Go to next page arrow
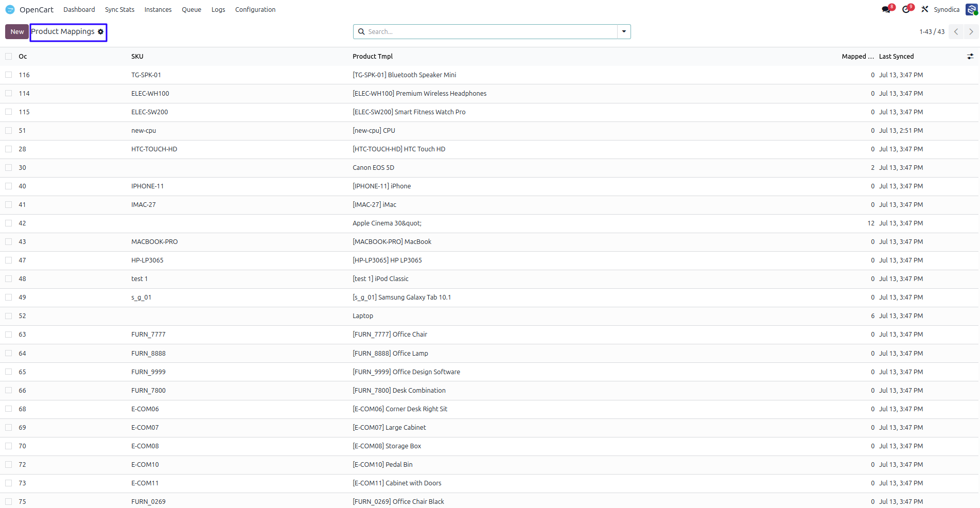The height and width of the screenshot is (508, 980). tap(971, 32)
